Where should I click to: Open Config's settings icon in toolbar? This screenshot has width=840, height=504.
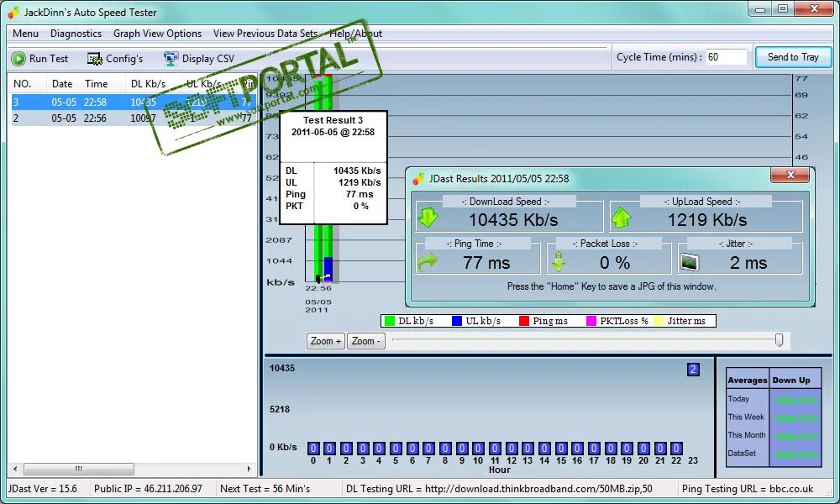click(95, 59)
